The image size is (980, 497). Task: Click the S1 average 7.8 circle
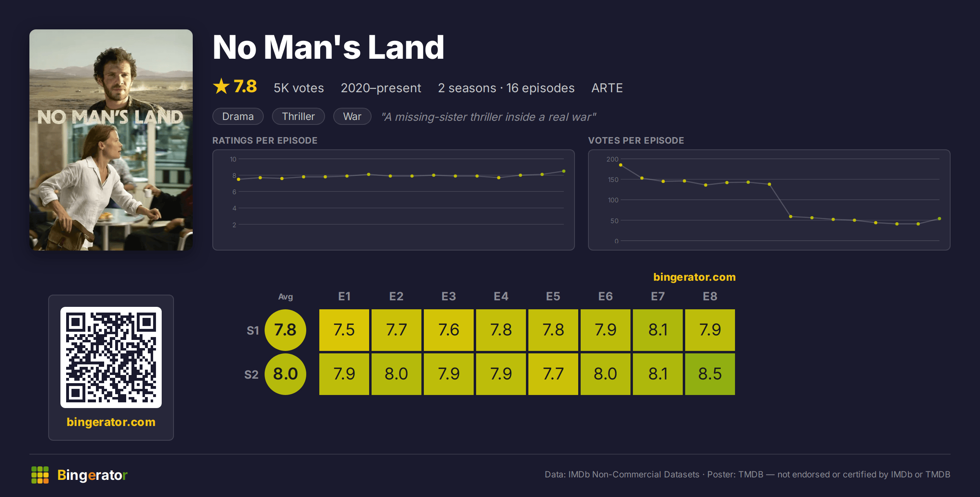285,330
